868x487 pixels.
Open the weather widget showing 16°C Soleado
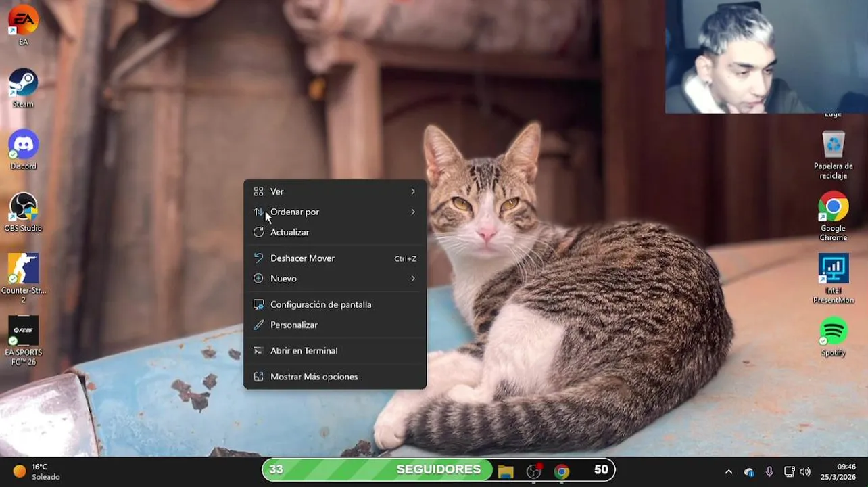(x=38, y=471)
